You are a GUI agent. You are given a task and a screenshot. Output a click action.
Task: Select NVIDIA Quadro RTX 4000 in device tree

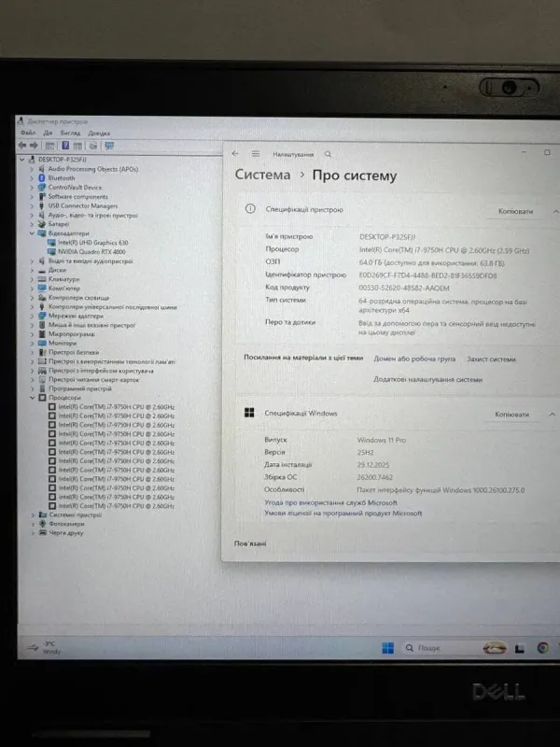92,251
